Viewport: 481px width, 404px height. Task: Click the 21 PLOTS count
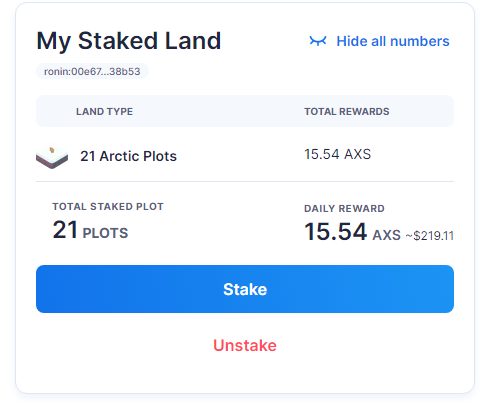(90, 230)
